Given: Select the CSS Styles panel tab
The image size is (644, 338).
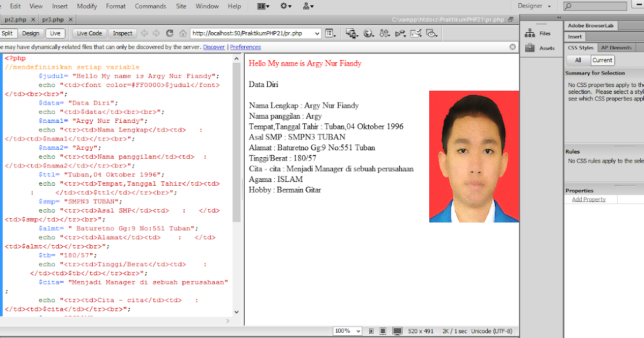Looking at the screenshot, I should (581, 48).
